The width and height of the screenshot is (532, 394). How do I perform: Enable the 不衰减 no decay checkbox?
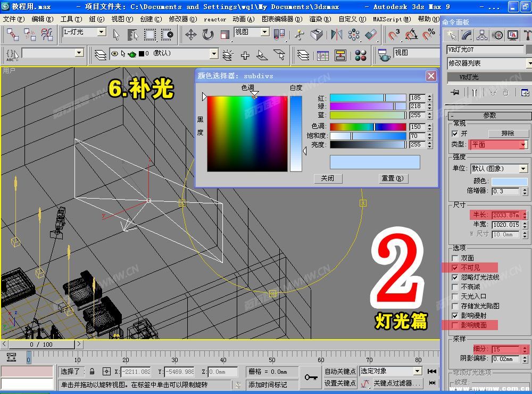tap(455, 287)
